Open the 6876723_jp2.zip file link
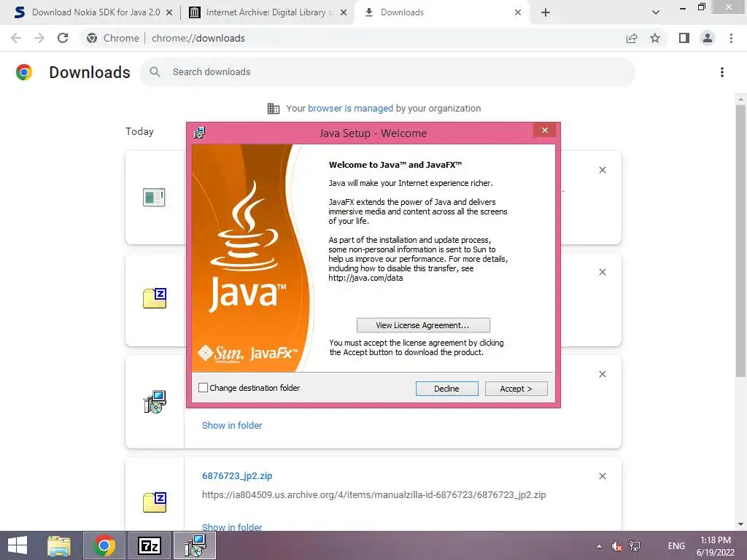The width and height of the screenshot is (747, 560). tap(237, 475)
